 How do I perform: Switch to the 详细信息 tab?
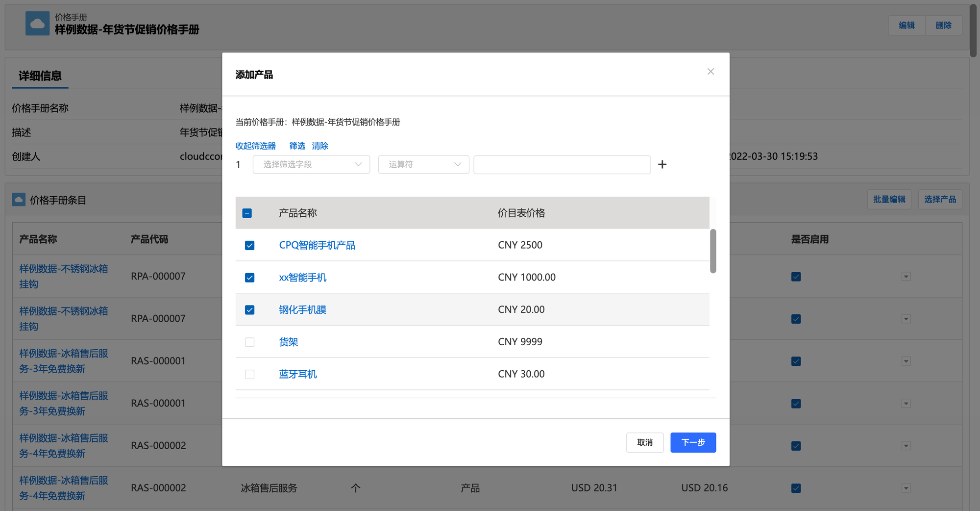click(x=40, y=76)
